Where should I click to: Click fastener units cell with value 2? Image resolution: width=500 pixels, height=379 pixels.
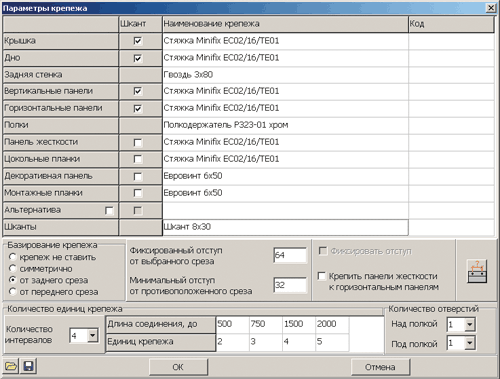coord(233,342)
